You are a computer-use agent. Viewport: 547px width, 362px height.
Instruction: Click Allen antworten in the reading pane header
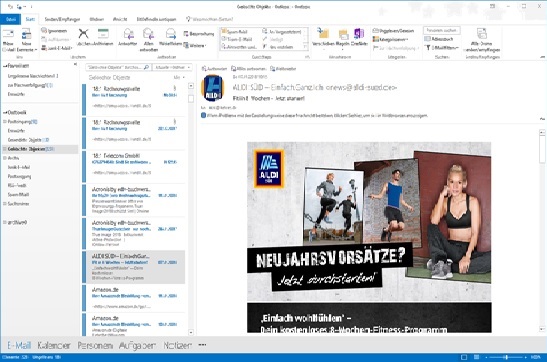249,69
